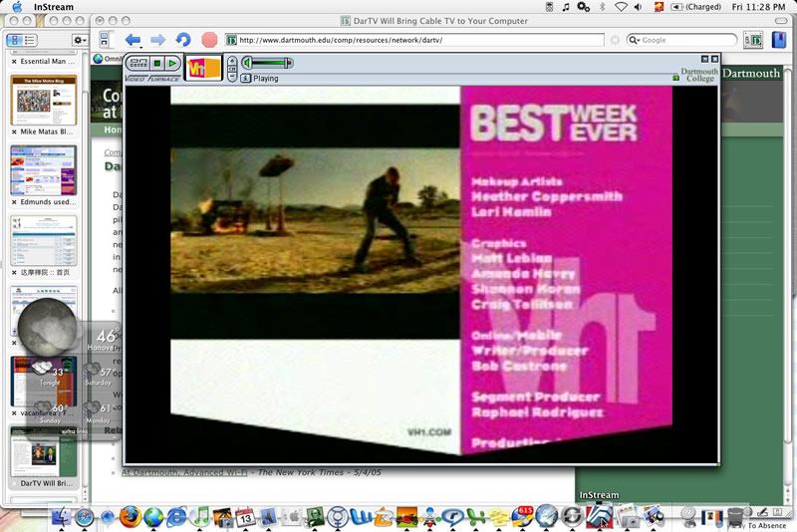Switch tab drawer to thumbnail view
This screenshot has height=532, width=797.
15,40
